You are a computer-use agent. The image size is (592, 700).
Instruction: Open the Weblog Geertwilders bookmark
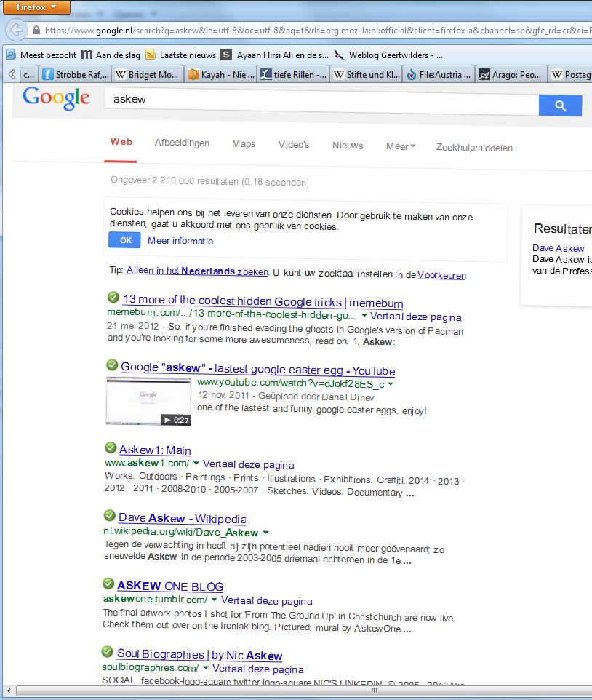[388, 55]
